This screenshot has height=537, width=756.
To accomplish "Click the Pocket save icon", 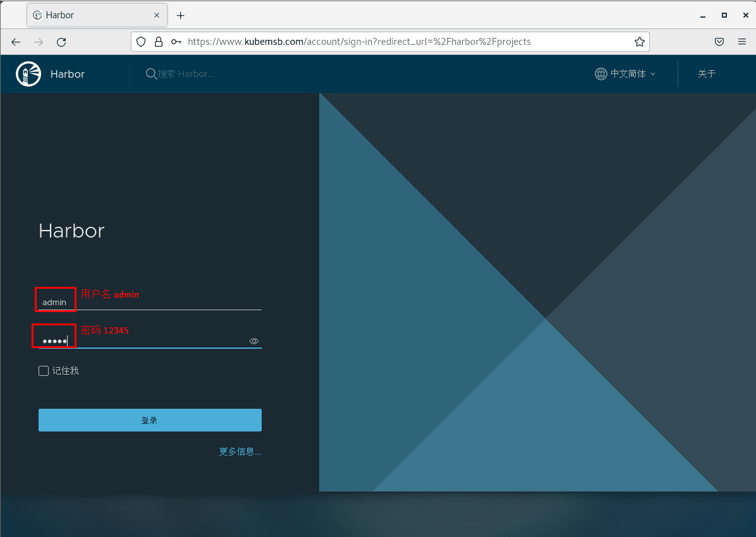I will (x=719, y=42).
